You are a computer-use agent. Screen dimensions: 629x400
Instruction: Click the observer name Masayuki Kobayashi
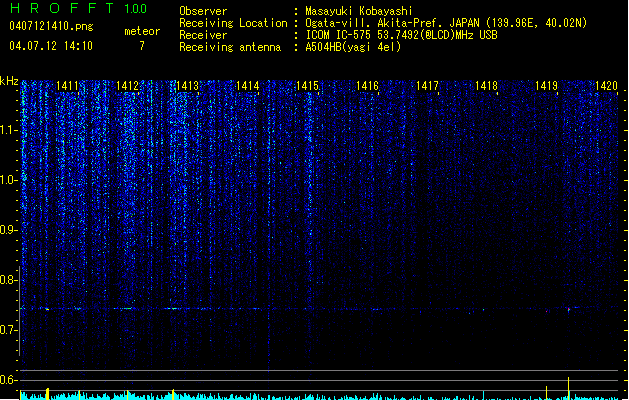click(x=359, y=11)
